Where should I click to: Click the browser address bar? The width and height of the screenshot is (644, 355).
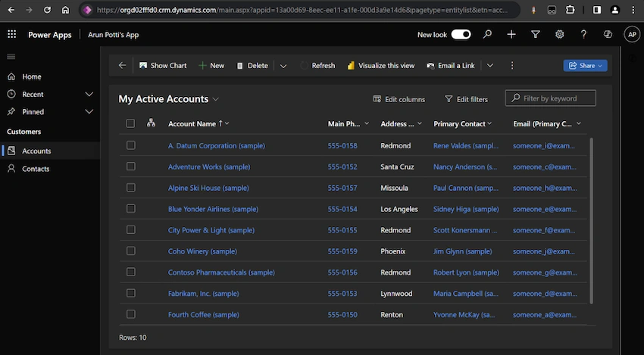click(299, 11)
